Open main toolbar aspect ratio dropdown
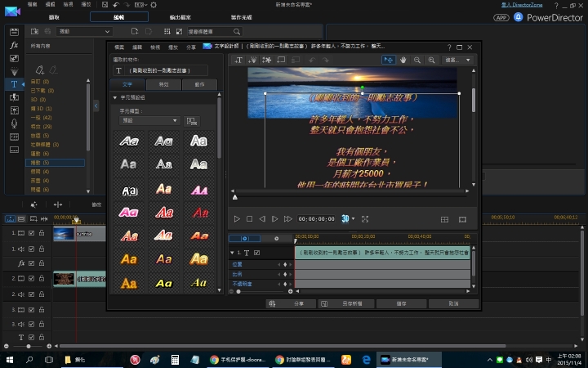 pos(140,5)
